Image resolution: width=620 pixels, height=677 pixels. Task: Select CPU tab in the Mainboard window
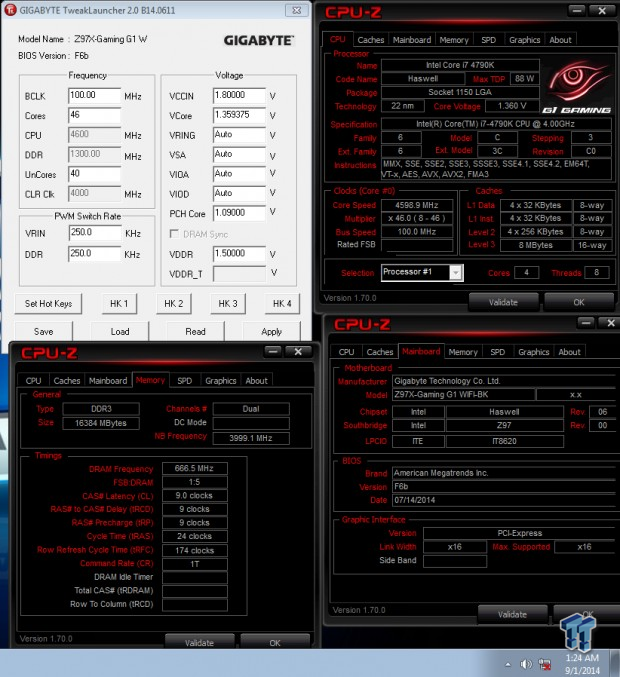346,352
